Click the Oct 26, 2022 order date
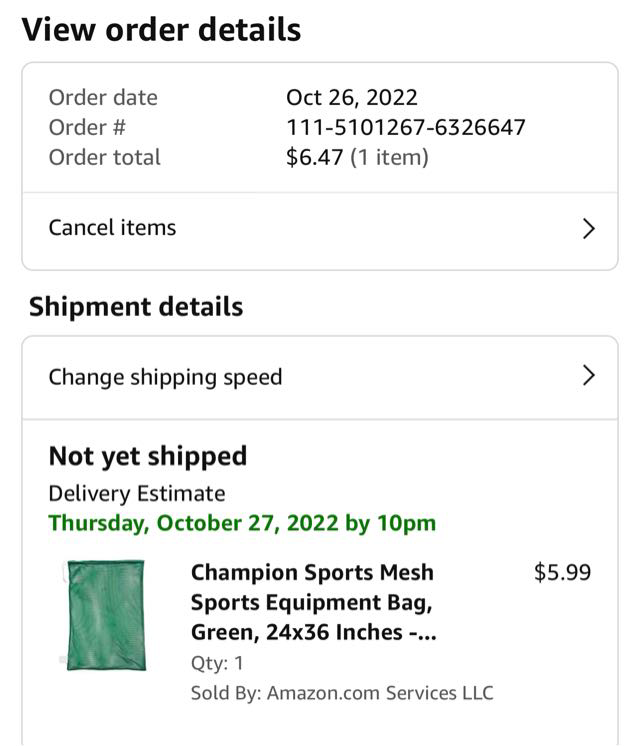Viewport: 640px width, 746px height. click(351, 97)
